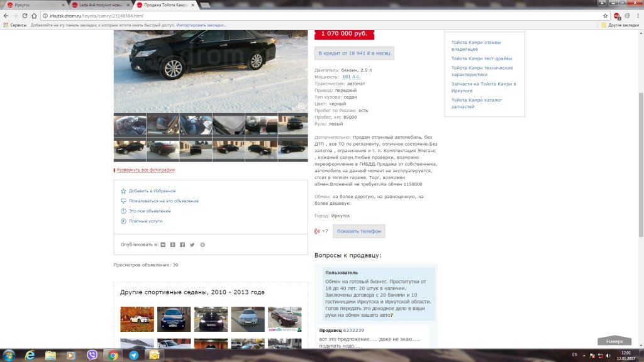Open the Chrome three-dot menu

coord(638,16)
